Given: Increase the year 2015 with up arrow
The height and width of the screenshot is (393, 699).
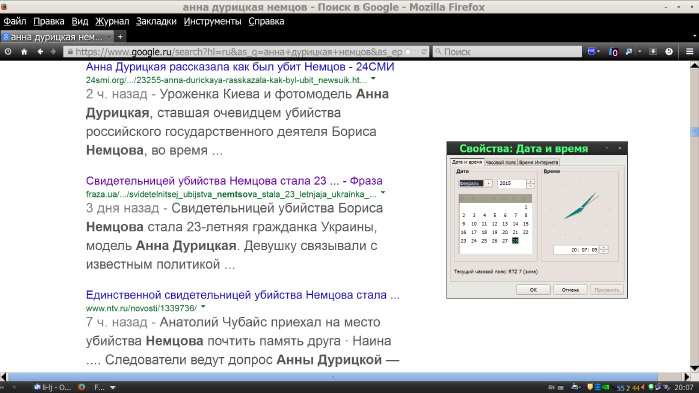Looking at the screenshot, I should [x=530, y=181].
